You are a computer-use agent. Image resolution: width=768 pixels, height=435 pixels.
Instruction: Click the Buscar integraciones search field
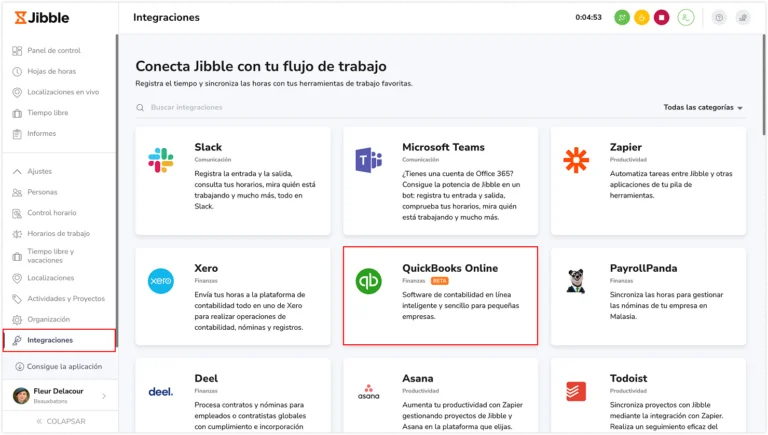(x=392, y=107)
